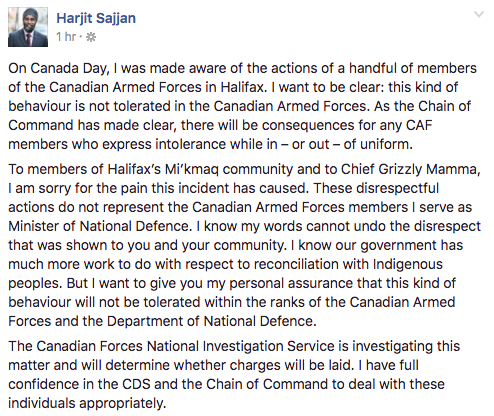This screenshot has height=416, width=494.
Task: Click the phrase 'These disrespectful' in the post
Action: pyautogui.click(x=376, y=188)
